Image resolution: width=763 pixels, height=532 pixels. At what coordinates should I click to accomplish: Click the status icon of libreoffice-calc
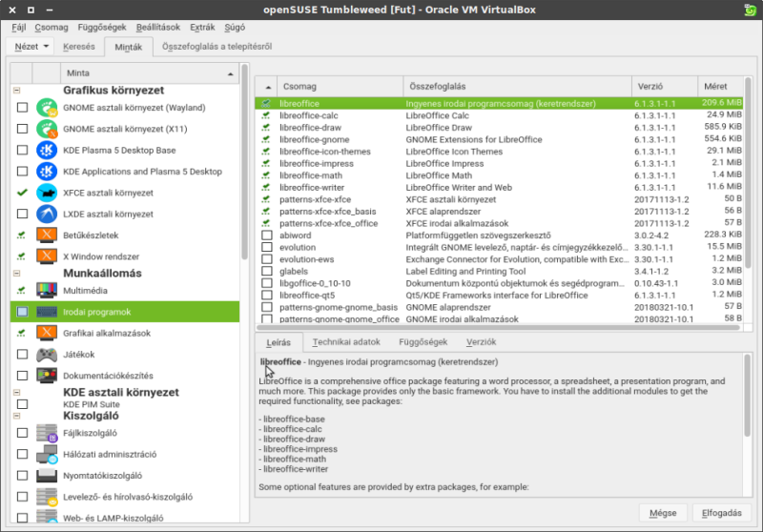266,115
